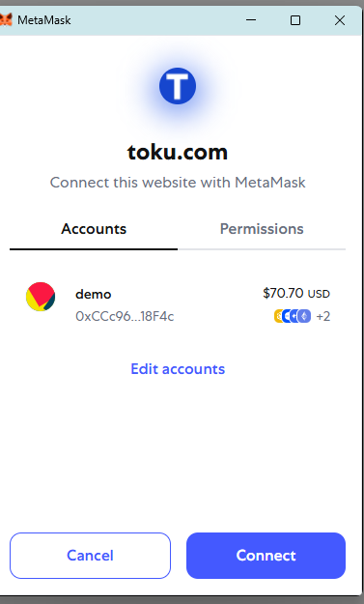Image resolution: width=364 pixels, height=604 pixels.
Task: Close the MetaMask popup window
Action: coord(340,20)
